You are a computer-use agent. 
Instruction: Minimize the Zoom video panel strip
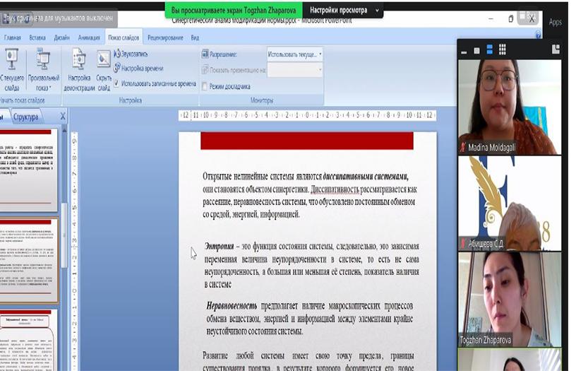pyautogui.click(x=464, y=50)
